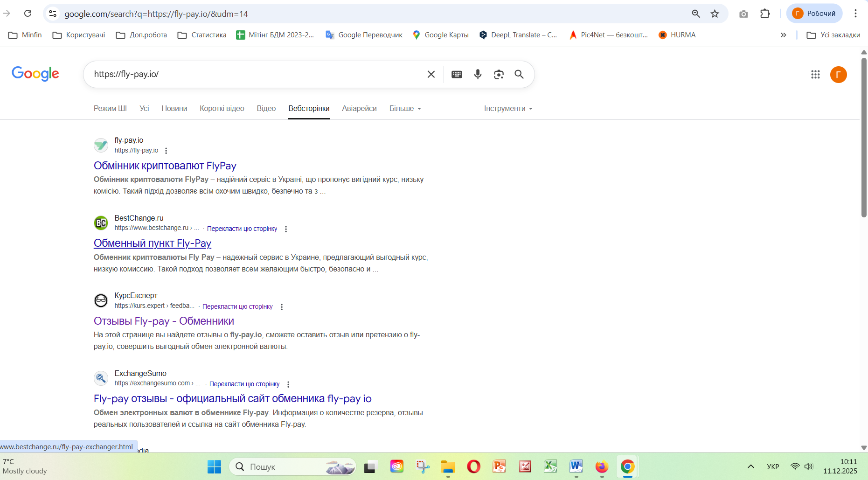
Task: Start voice search with the microphone icon
Action: (478, 74)
